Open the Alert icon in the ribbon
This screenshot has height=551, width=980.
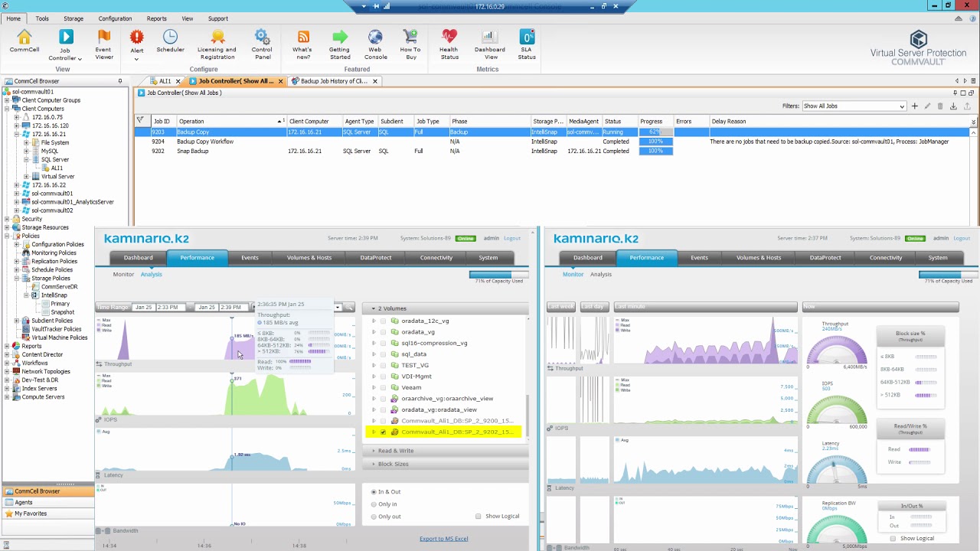(x=136, y=44)
